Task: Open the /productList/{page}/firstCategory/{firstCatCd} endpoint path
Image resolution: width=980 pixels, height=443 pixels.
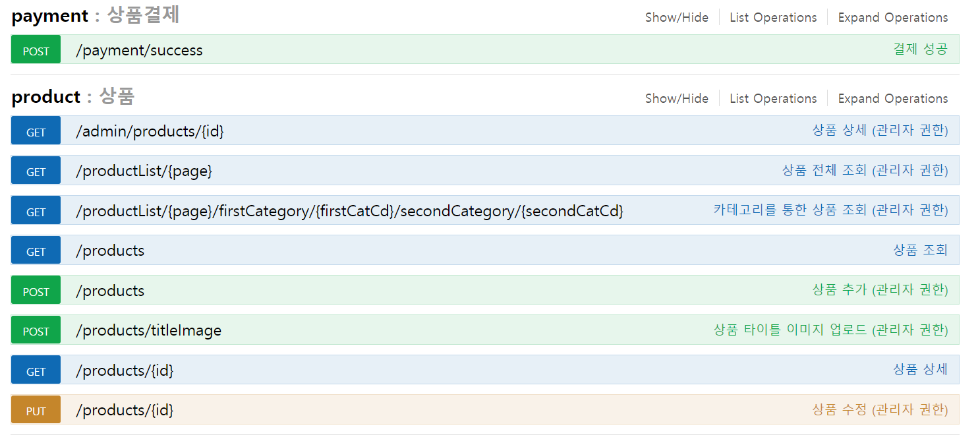Action: click(349, 211)
